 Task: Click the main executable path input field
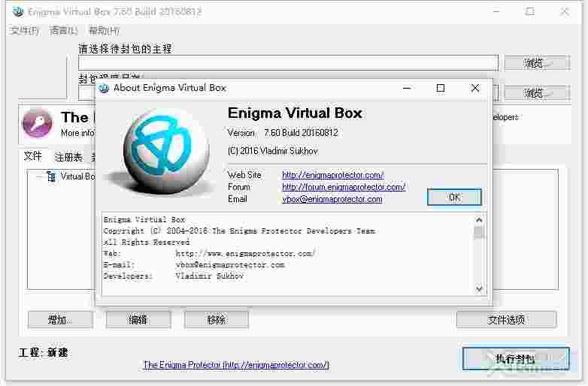(x=288, y=62)
